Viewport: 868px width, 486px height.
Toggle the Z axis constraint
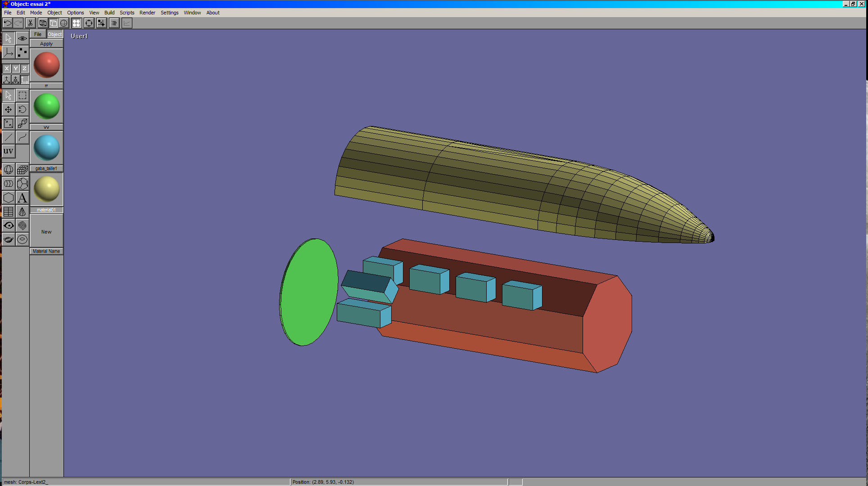24,68
